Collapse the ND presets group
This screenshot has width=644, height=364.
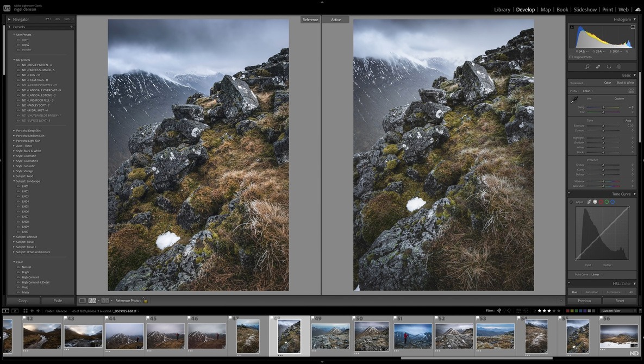[x=14, y=60]
